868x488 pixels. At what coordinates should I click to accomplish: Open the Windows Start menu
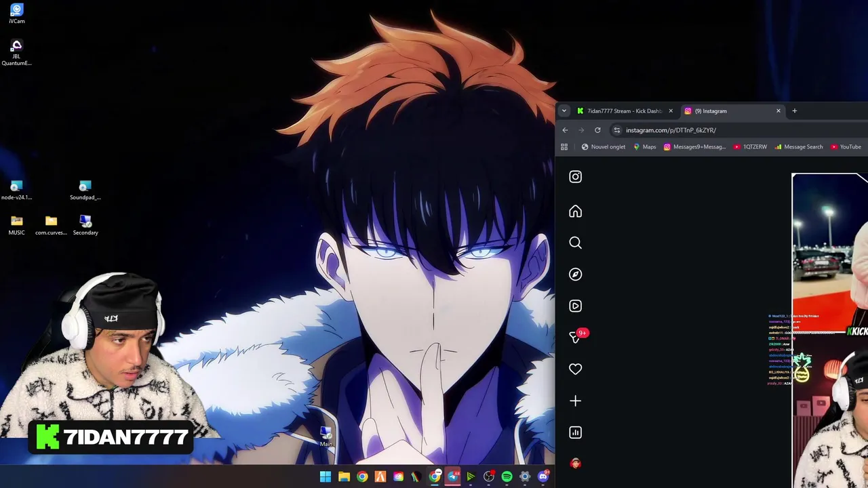(x=325, y=477)
